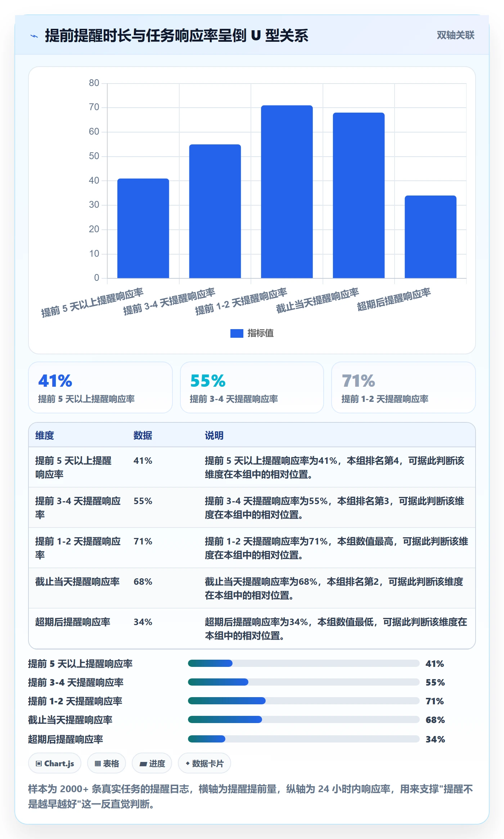Click the icon in Chart.js tag
Screen dimensions: 504x839
pos(39,763)
